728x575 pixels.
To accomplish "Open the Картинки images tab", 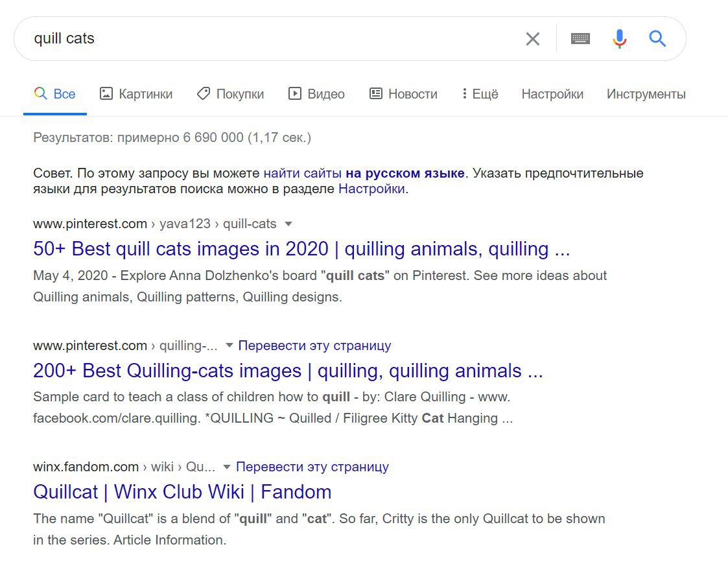I will point(136,94).
